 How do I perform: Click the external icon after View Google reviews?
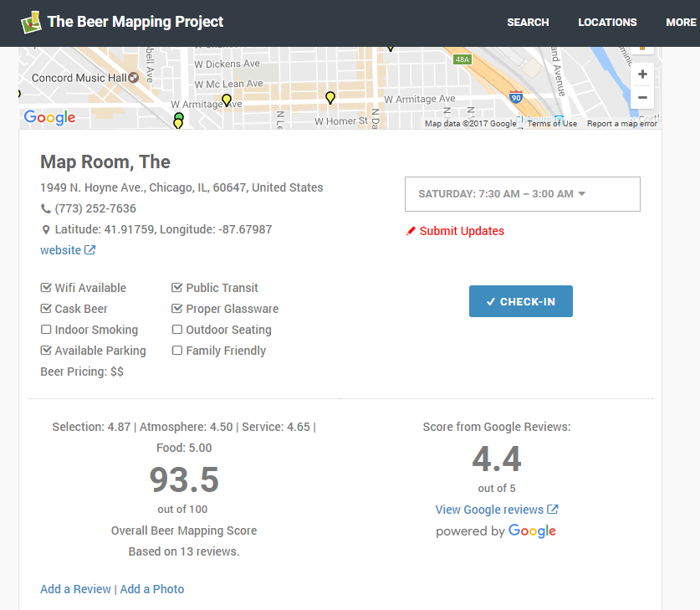click(x=553, y=510)
